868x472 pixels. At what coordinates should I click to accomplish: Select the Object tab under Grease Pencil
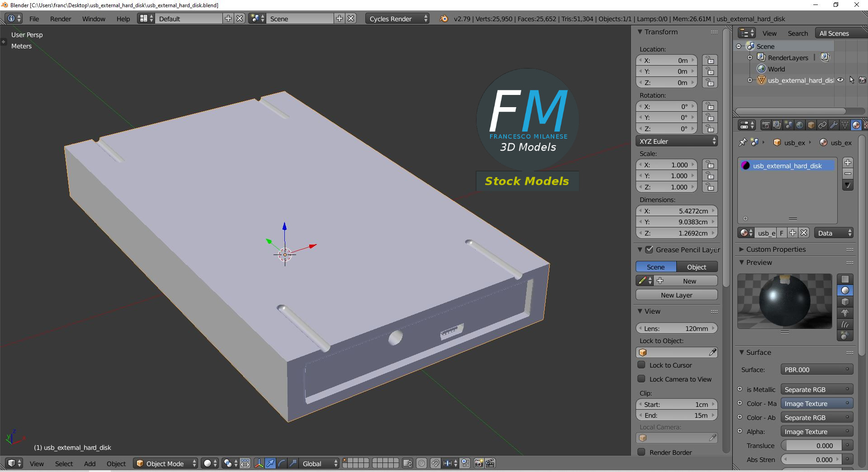tap(697, 267)
